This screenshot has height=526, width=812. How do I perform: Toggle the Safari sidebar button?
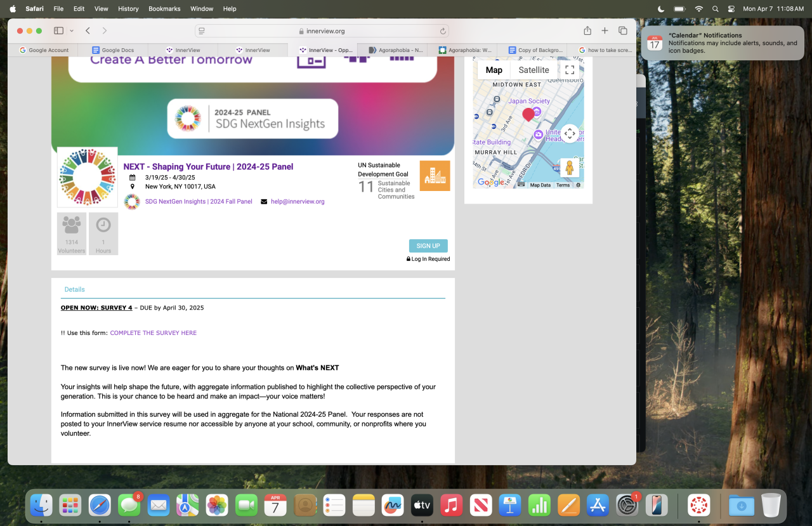coord(58,30)
